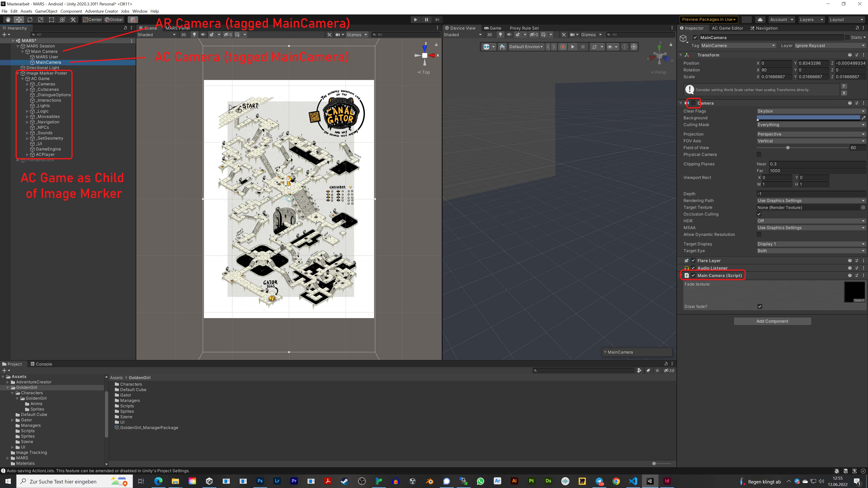This screenshot has width=868, height=488.
Task: Toggle the Draw fade checkbox
Action: click(759, 307)
